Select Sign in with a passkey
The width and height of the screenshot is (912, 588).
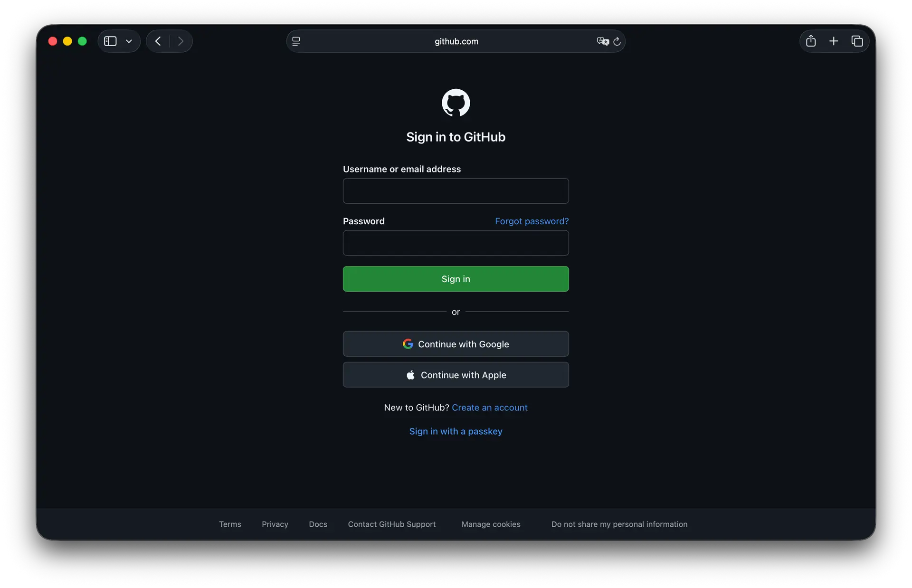point(456,431)
